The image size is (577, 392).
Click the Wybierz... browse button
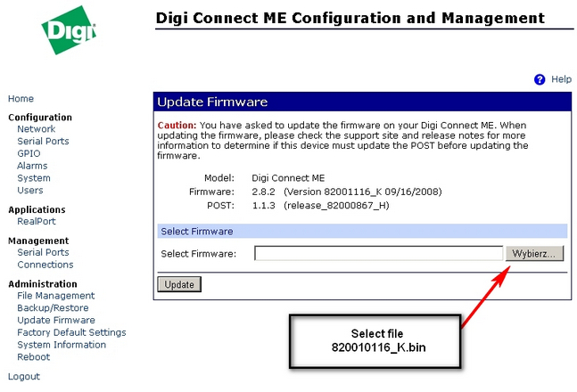(534, 253)
